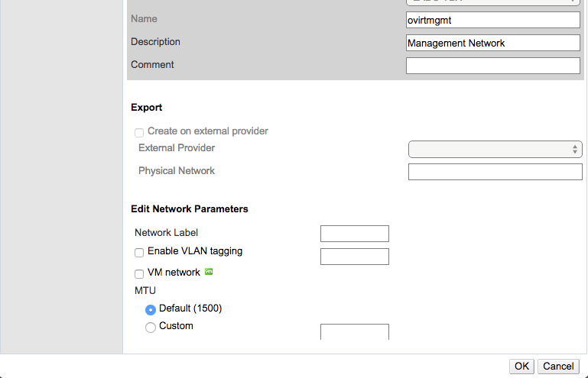This screenshot has height=378, width=588.
Task: Click the MTU label text
Action: [x=145, y=291]
